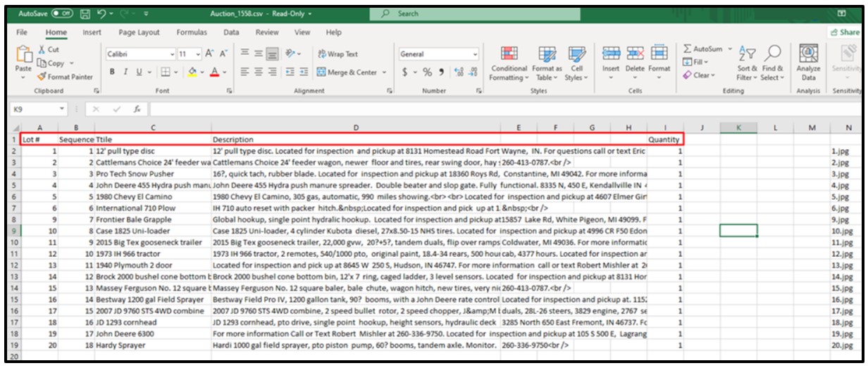868x368 pixels.
Task: Open Find & Select menu
Action: click(773, 63)
